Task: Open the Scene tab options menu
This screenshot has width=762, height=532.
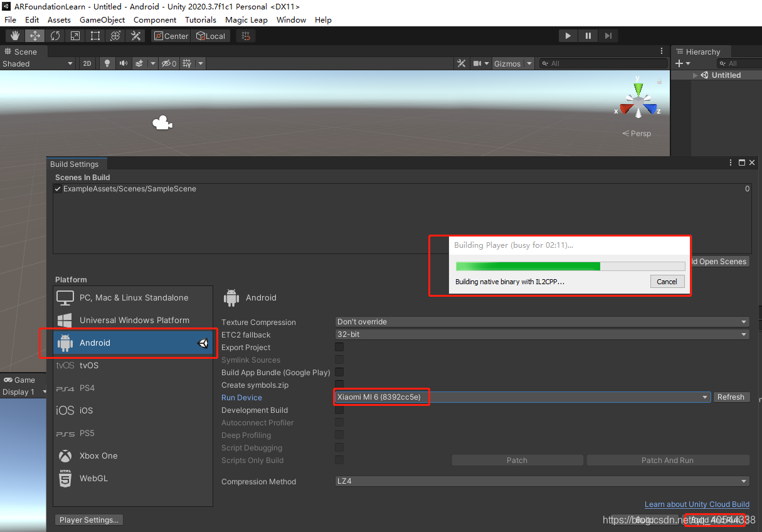Action: coord(662,51)
